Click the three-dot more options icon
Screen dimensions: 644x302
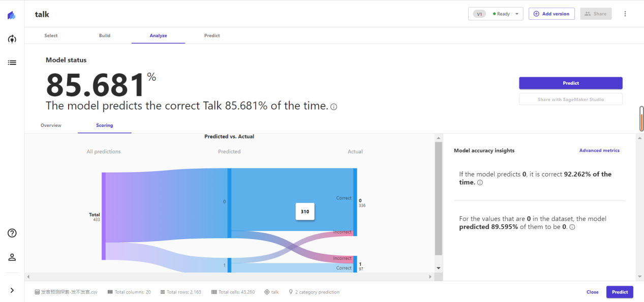(x=625, y=14)
